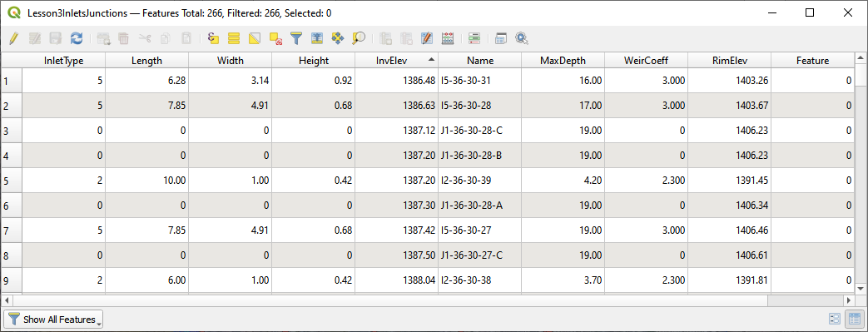Viewport: 868px width, 332px height.
Task: Sort by the MaxDepth column header
Action: click(x=563, y=60)
